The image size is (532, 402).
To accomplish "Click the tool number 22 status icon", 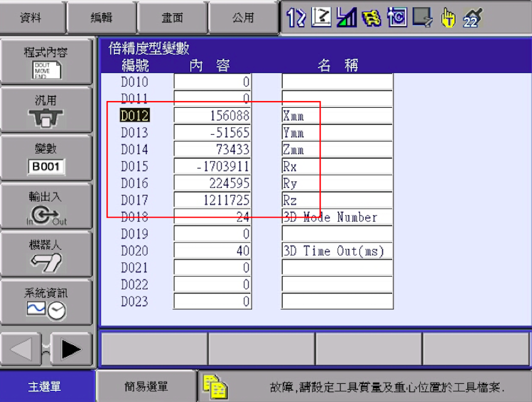I will tap(471, 18).
